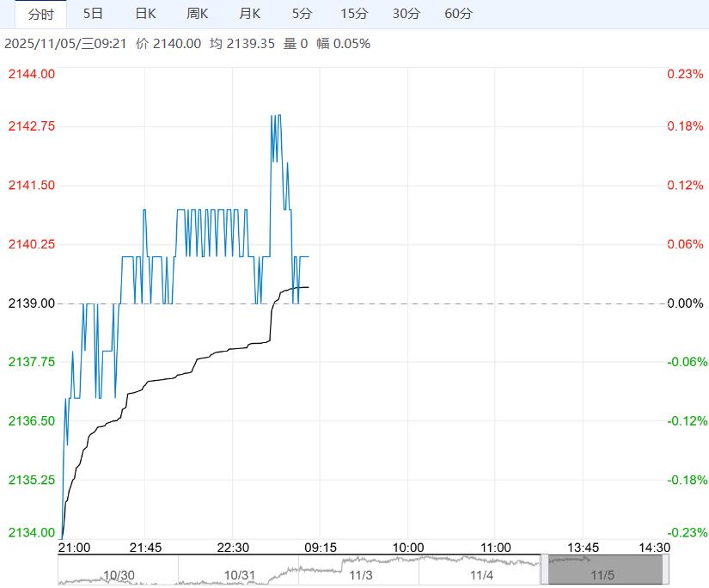
Task: Open the 30分 thirty-minute chart tab
Action: click(406, 14)
